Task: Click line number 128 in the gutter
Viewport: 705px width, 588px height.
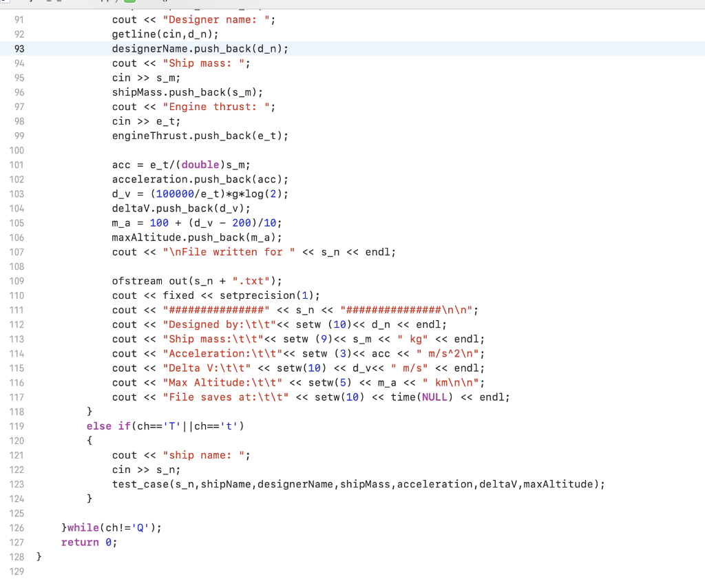Action: (x=17, y=557)
